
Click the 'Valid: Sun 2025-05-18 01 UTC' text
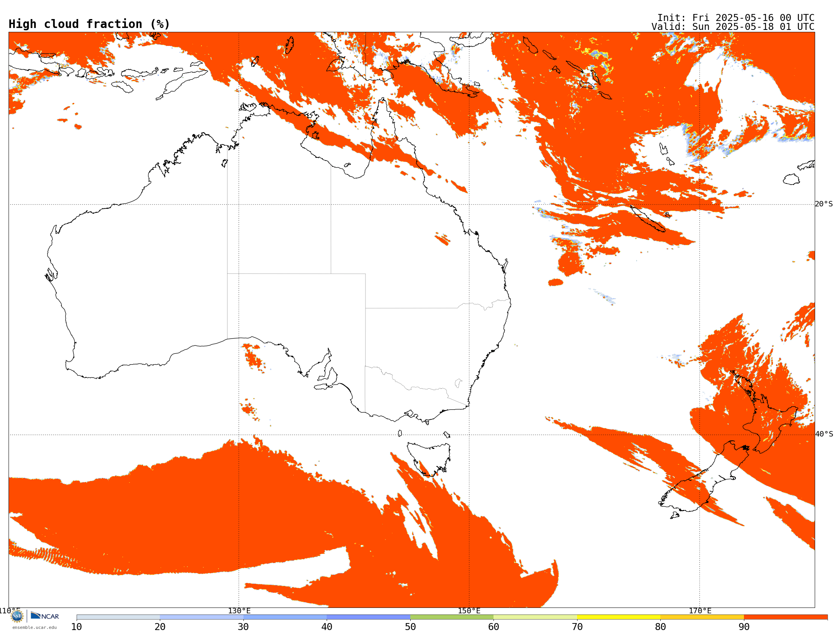[733, 27]
